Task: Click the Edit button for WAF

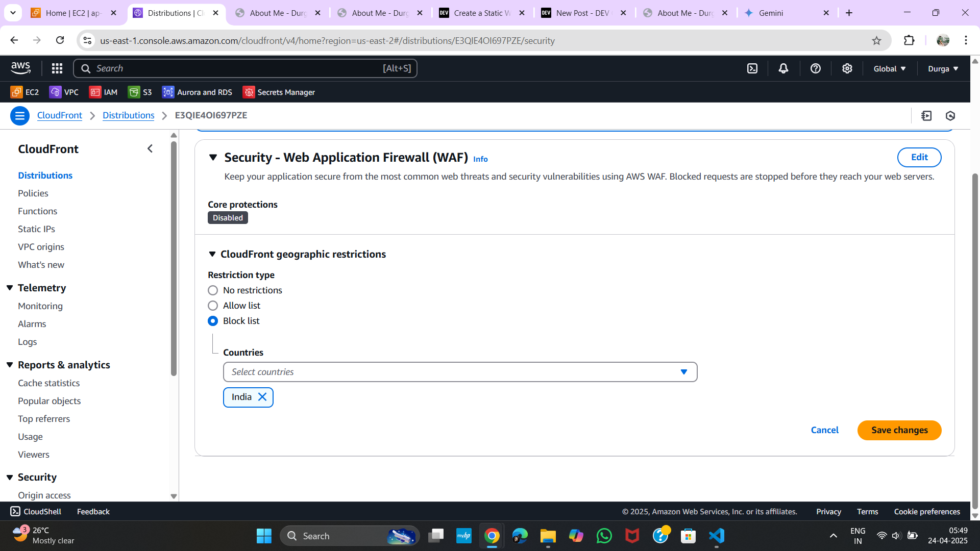Action: (x=919, y=157)
